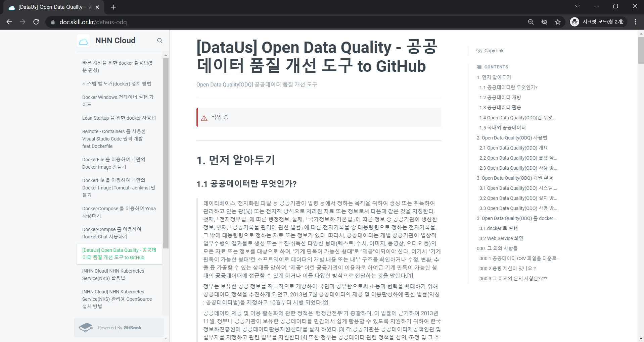Image resolution: width=644 pixels, height=342 pixels.
Task: Jump to '1.4 Open Data Quality(ODQ)란' section
Action: coord(517,118)
